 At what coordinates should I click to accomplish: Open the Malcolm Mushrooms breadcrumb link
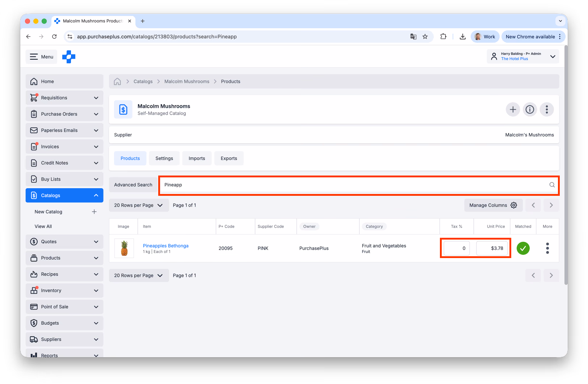[x=187, y=81]
